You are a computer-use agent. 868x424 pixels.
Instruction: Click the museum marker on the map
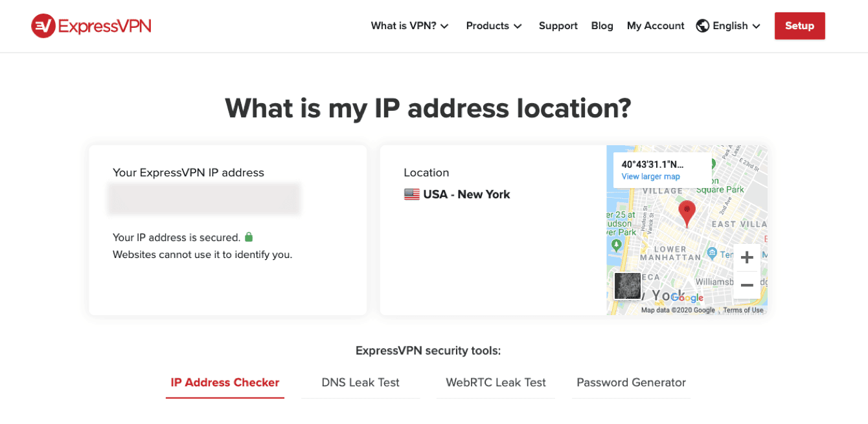pyautogui.click(x=712, y=253)
